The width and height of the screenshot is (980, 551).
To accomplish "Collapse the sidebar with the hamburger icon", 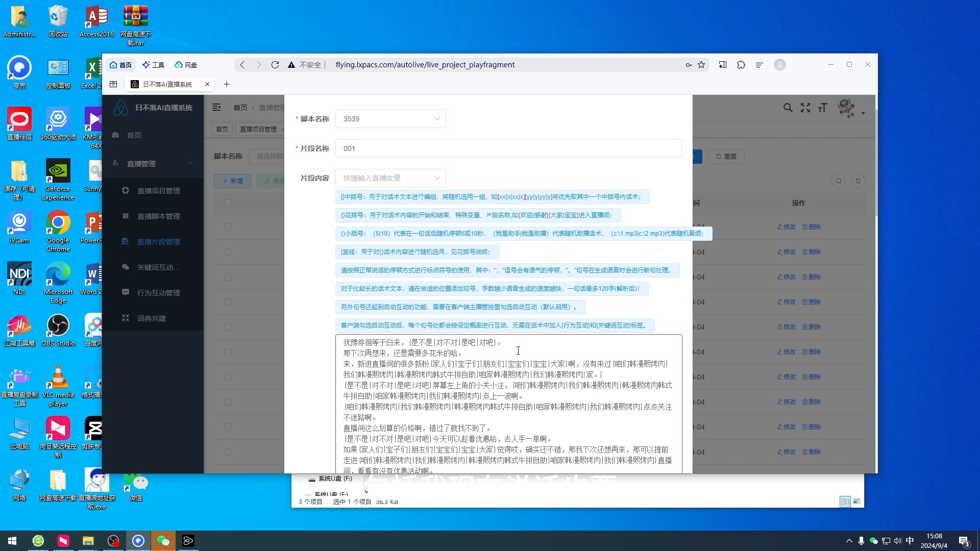I will point(217,107).
